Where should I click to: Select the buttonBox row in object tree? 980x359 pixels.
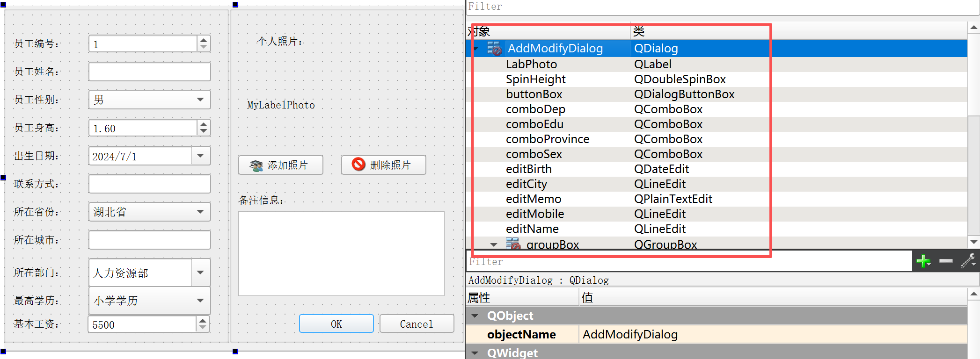(716, 94)
